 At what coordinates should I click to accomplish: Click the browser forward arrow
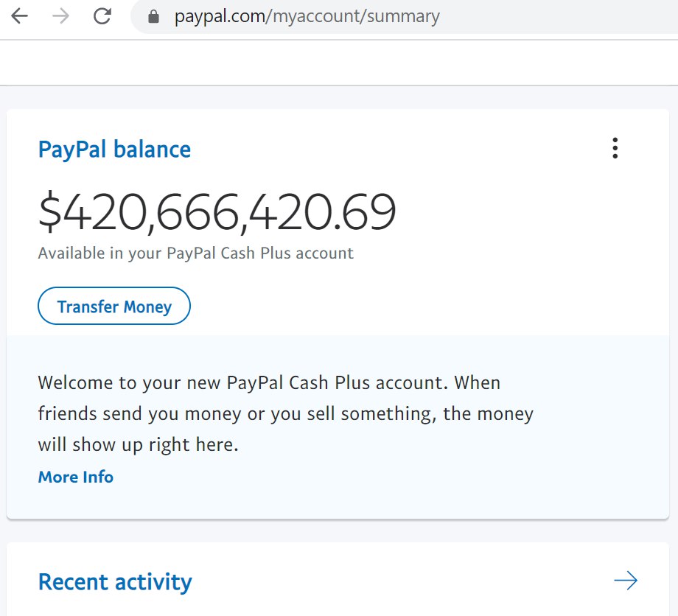pyautogui.click(x=60, y=16)
